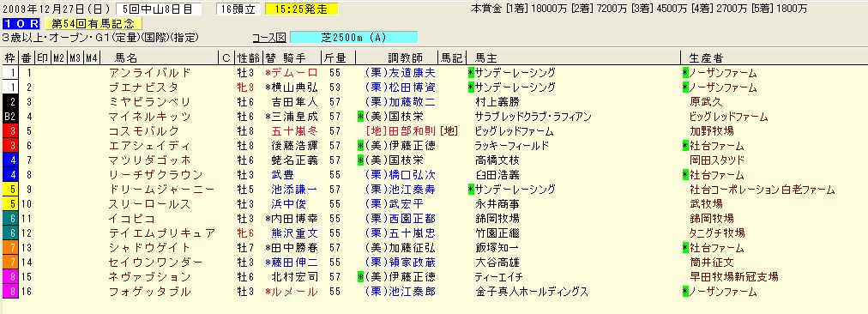Viewport: 868px width, 314px height.
Task: Click the 15:25発走 start time box
Action: point(302,9)
